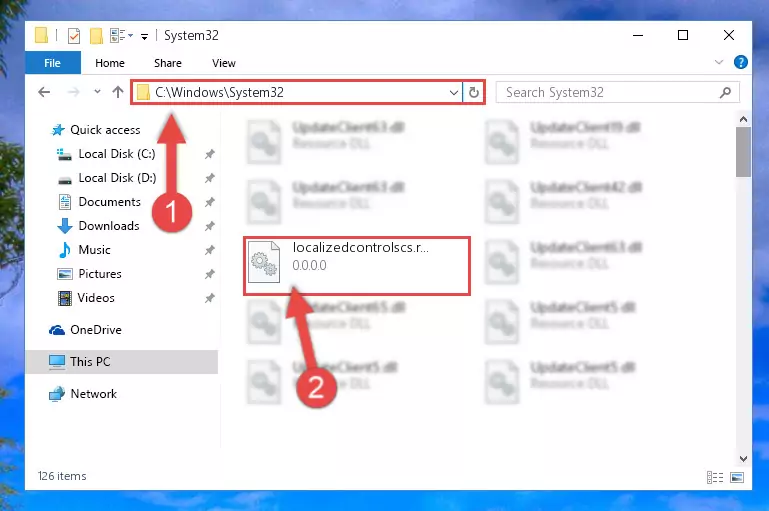Switch to Large icons view in status bar

[737, 477]
